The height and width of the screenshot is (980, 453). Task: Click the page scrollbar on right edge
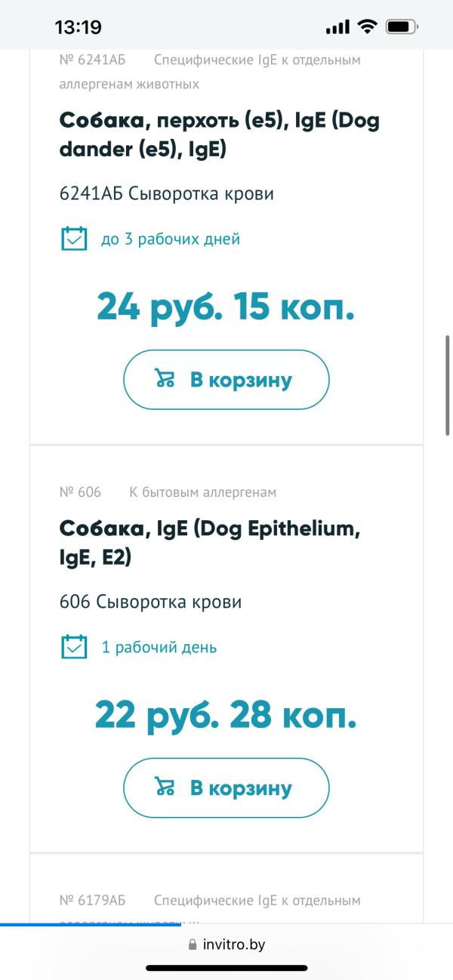click(x=448, y=385)
